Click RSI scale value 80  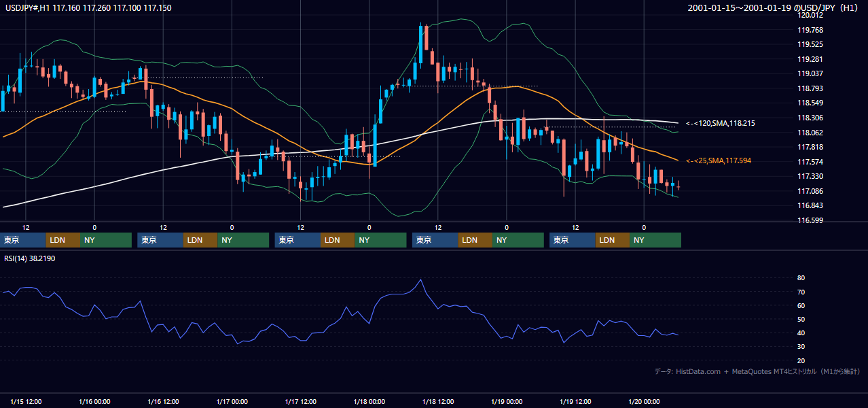click(801, 278)
